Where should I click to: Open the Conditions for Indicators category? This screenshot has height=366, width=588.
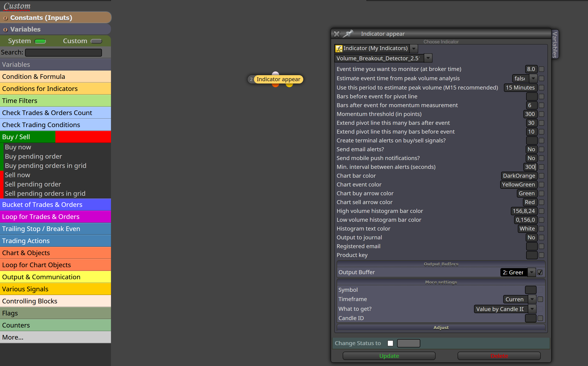coord(55,89)
